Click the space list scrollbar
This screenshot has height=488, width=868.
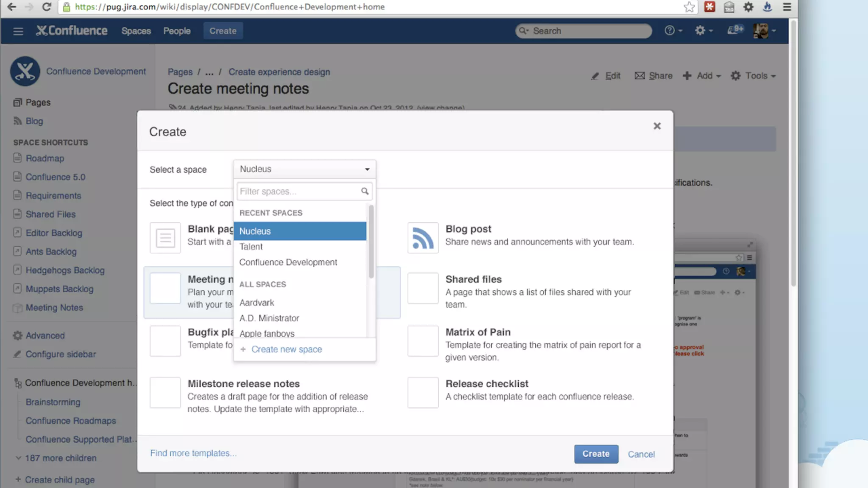tap(371, 242)
